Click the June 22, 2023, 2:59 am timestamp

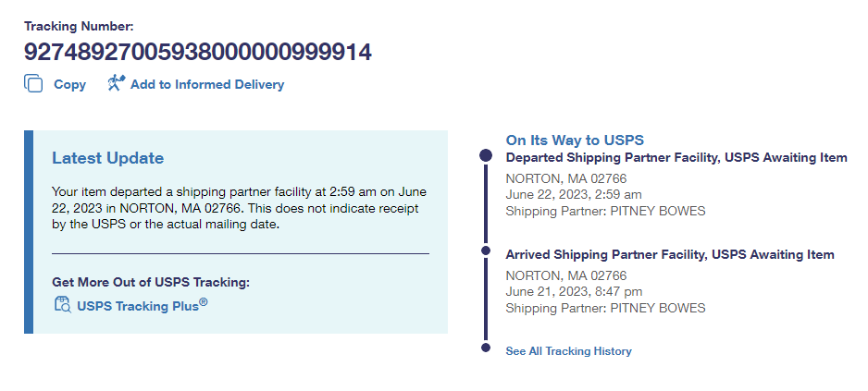point(573,194)
